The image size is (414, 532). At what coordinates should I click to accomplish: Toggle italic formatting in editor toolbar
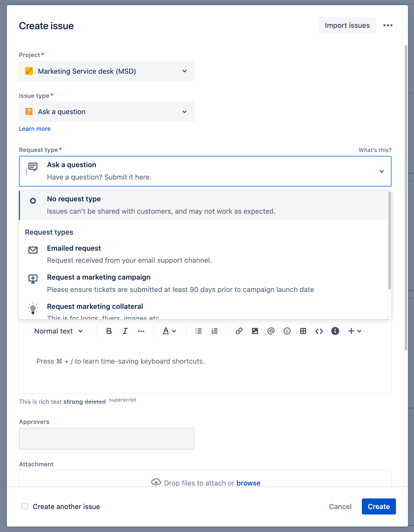[x=125, y=331]
